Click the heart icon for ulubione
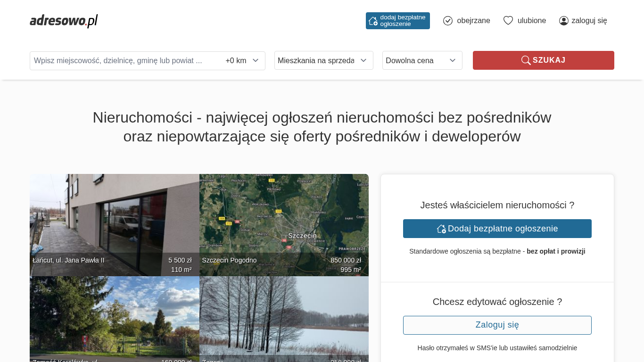 [x=508, y=21]
